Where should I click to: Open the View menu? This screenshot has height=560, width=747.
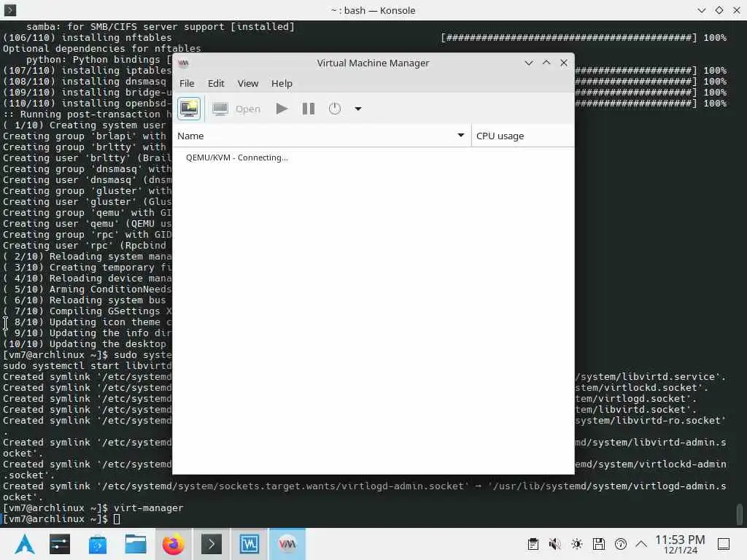248,83
